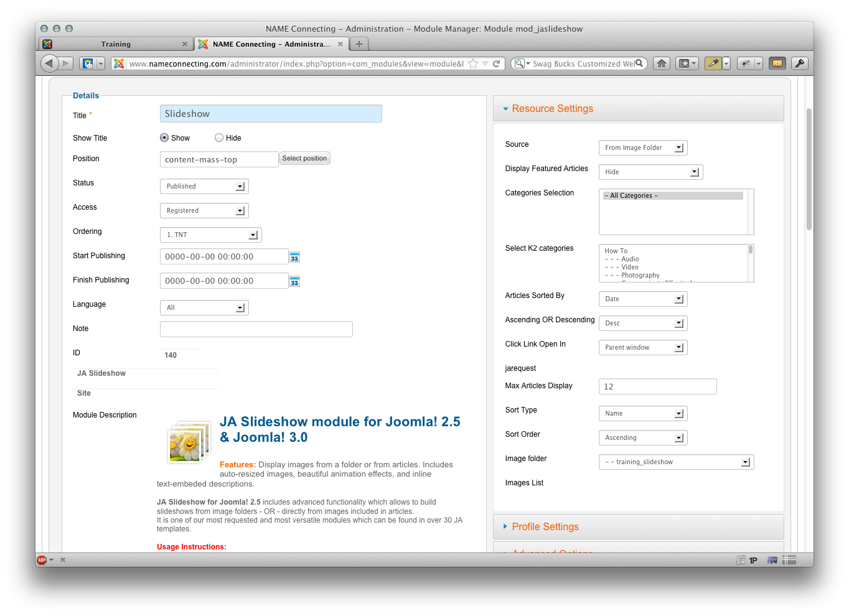
Task: Collapse the Resource Settings panel
Action: tap(639, 108)
